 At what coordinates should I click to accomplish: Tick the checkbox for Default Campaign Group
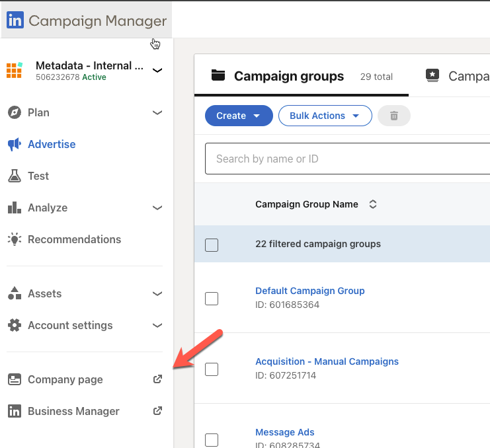click(212, 298)
